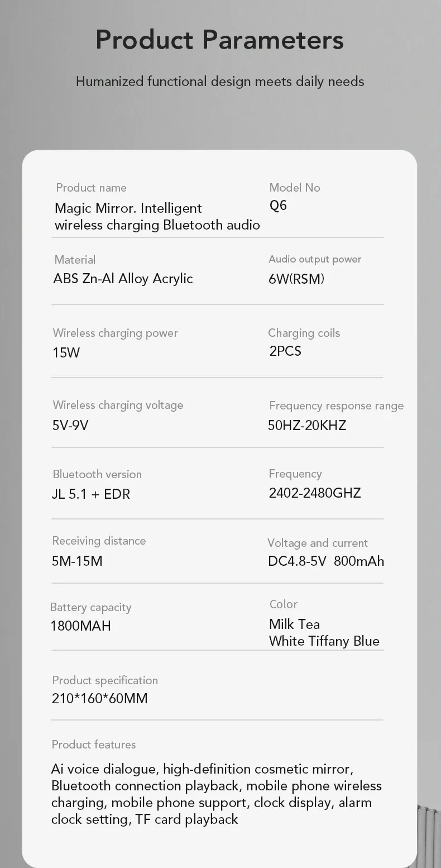This screenshot has height=868, width=441.
Task: Click the 1800MAH battery capacity value
Action: (80, 626)
